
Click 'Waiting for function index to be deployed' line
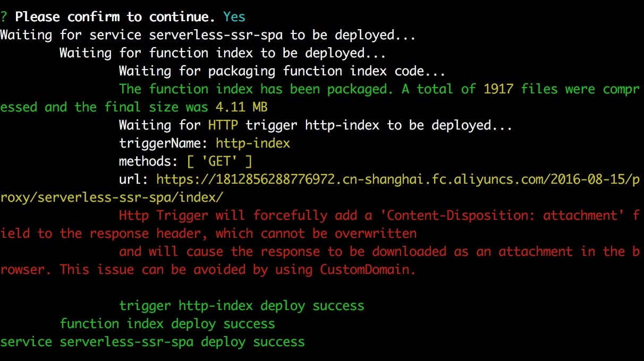[x=222, y=53]
